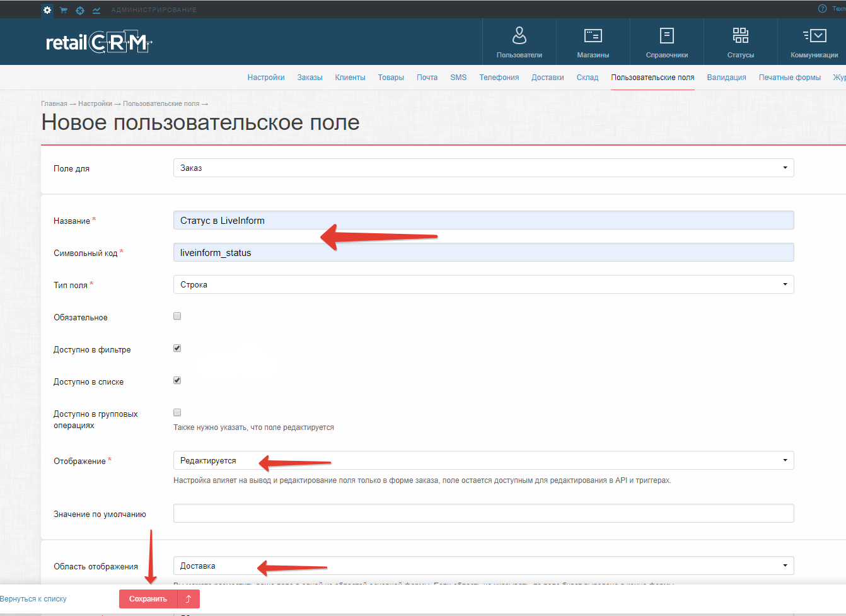Go to Пользовательские поля breadcrumb link
The image size is (846, 616).
(161, 103)
